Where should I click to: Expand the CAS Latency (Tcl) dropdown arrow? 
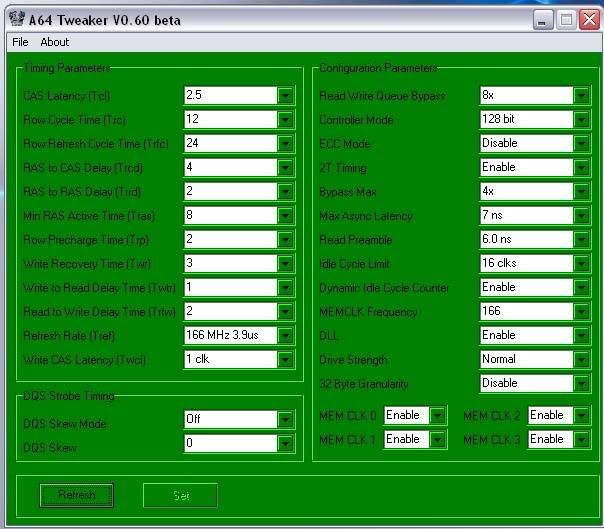(285, 95)
